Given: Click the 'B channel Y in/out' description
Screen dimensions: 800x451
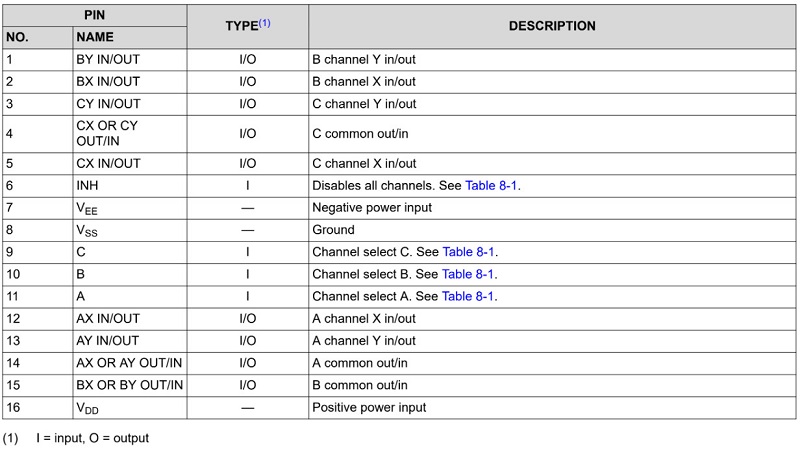Looking at the screenshot, I should [x=364, y=60].
